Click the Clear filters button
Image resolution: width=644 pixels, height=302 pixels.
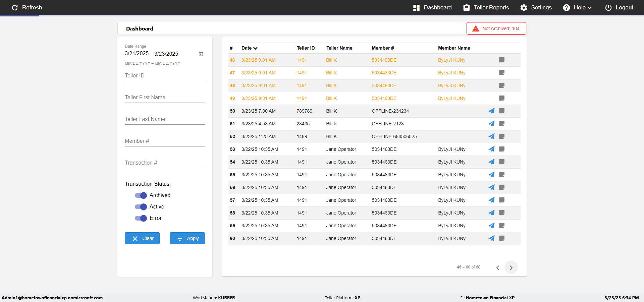tap(142, 238)
